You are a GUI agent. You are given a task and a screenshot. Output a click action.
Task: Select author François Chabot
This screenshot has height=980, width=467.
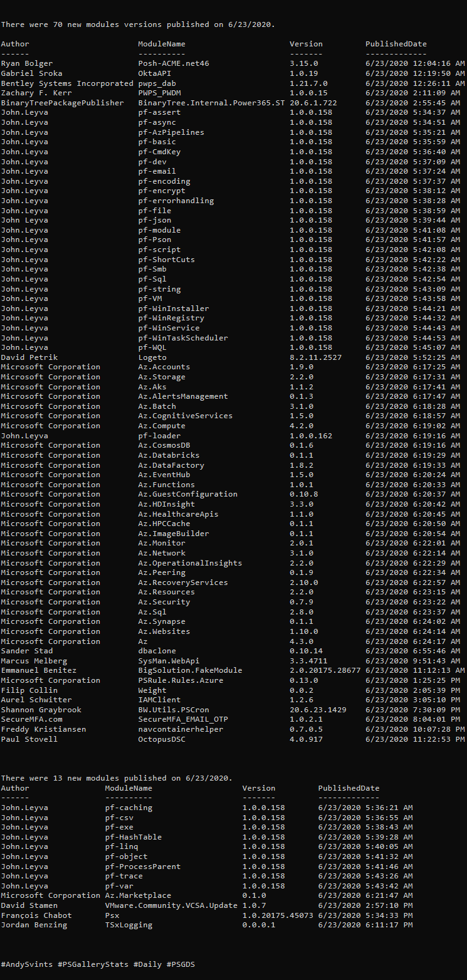pos(36,915)
